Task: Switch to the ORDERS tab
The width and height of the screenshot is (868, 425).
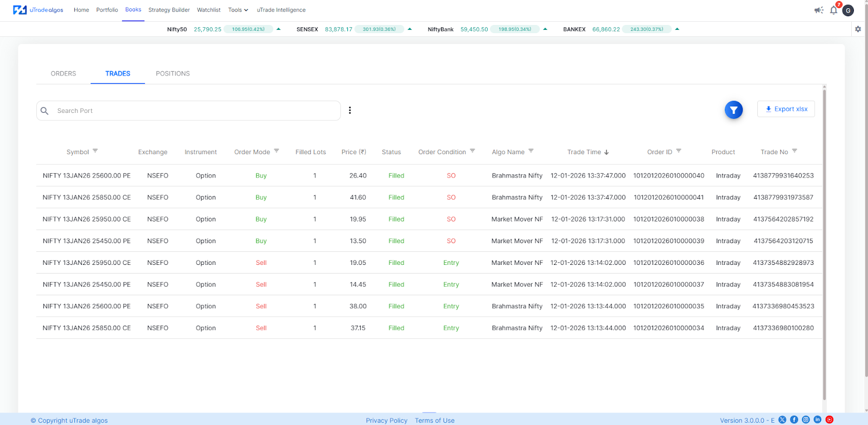Action: pos(63,73)
